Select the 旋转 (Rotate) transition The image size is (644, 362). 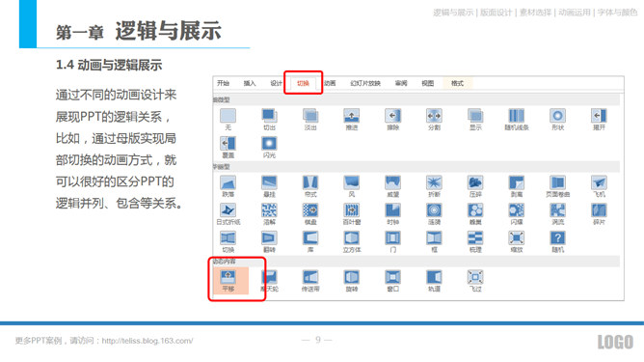click(x=352, y=281)
